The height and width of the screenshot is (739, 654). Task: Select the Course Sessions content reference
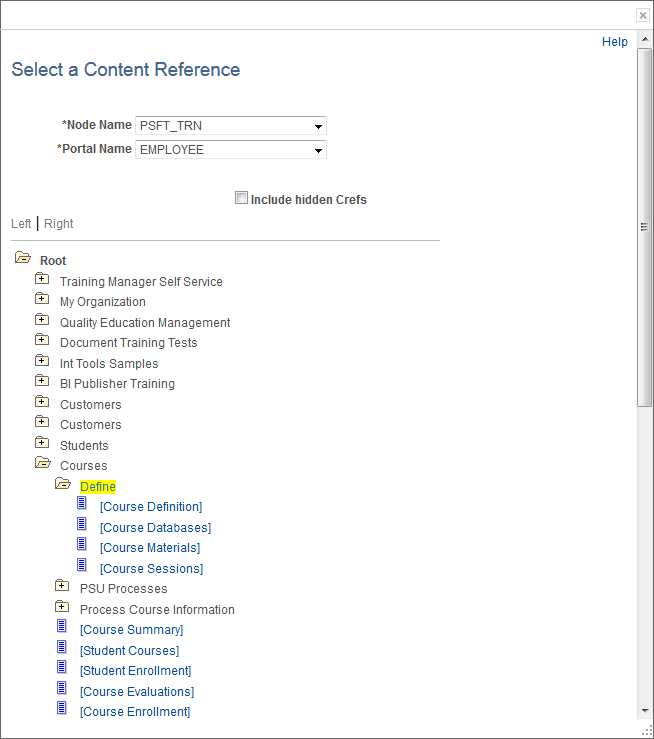click(152, 568)
